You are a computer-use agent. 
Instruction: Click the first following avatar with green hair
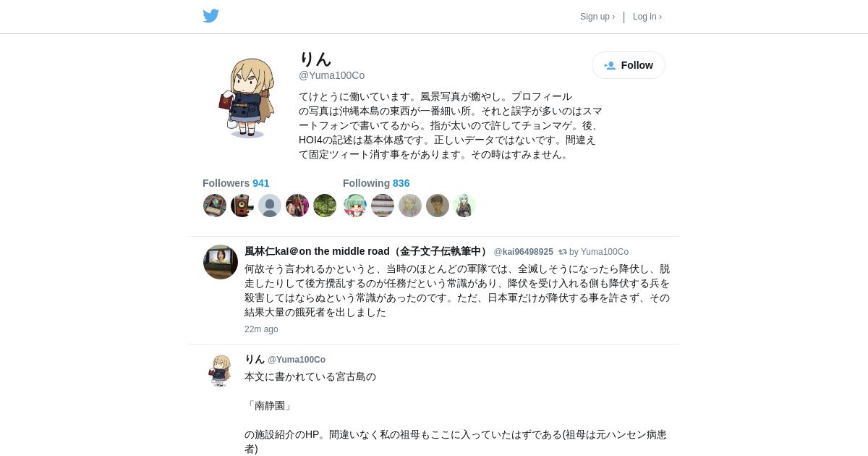[x=355, y=206]
